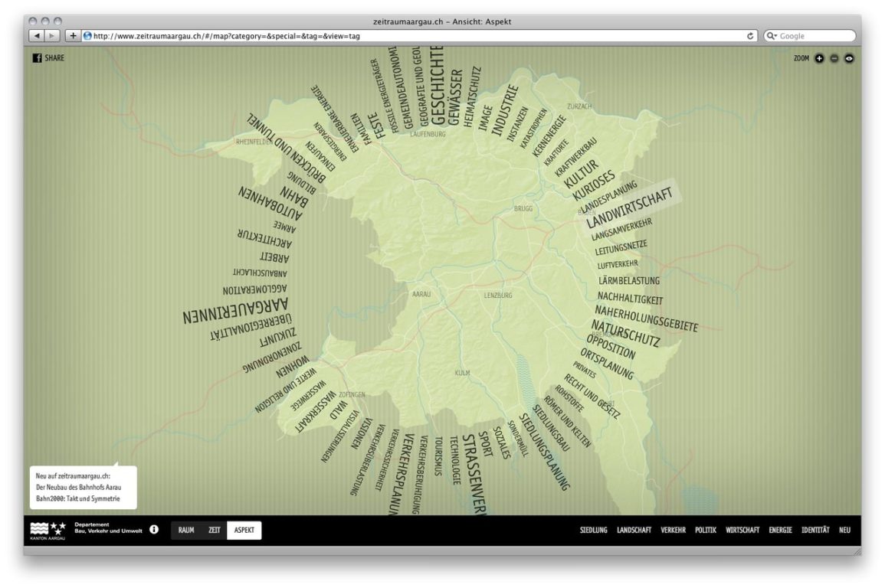Select the ARCHITEKTUR tag

[264, 238]
